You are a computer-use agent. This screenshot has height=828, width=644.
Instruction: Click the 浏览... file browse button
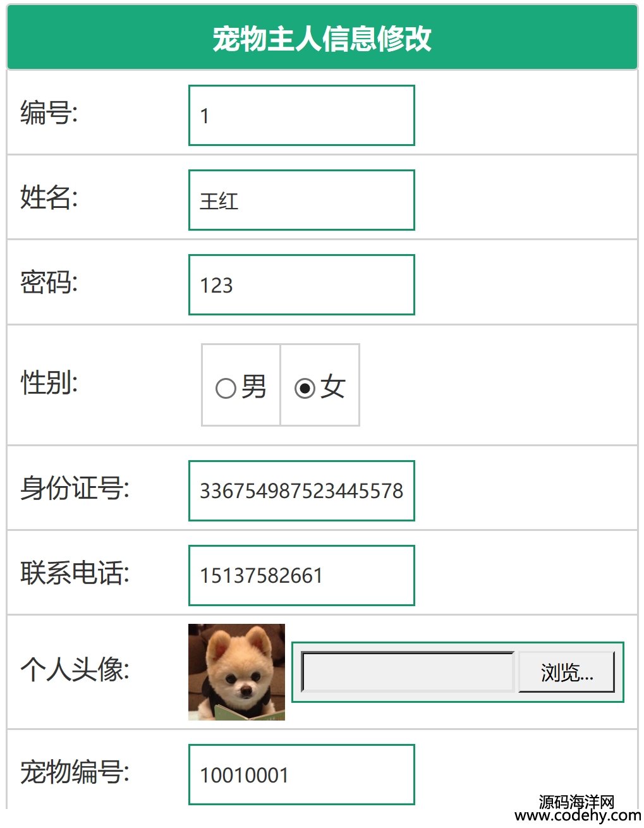click(x=566, y=672)
